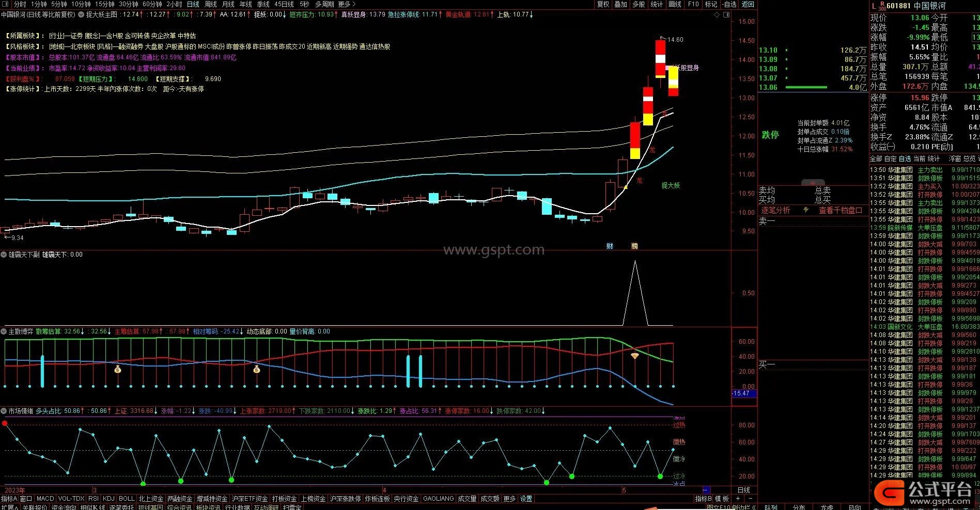The width and height of the screenshot is (980, 510).
Task: Open the 两融资金 indicator tab
Action: [180, 499]
